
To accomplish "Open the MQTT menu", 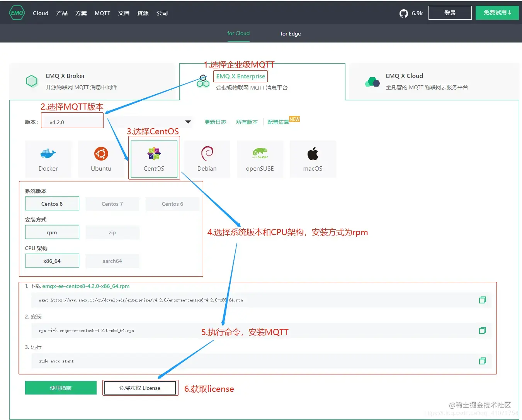I will pos(102,13).
